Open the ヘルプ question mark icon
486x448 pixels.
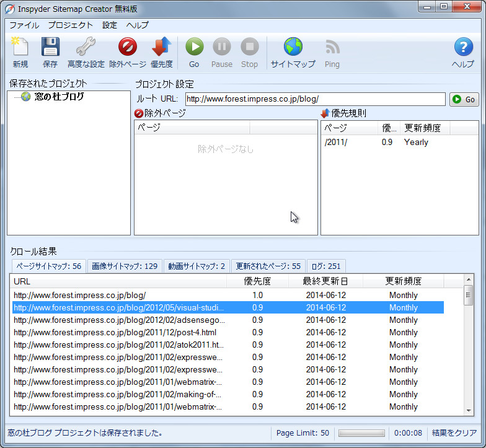464,47
